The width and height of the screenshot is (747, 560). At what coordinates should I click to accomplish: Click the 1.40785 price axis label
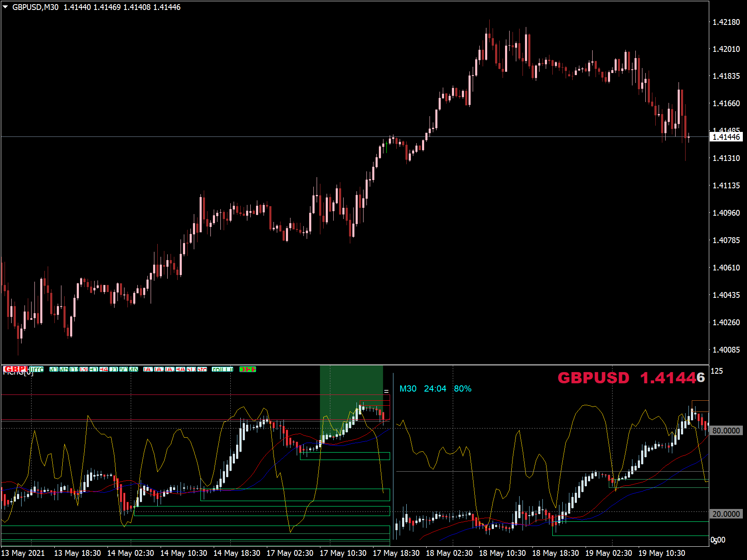tap(726, 240)
